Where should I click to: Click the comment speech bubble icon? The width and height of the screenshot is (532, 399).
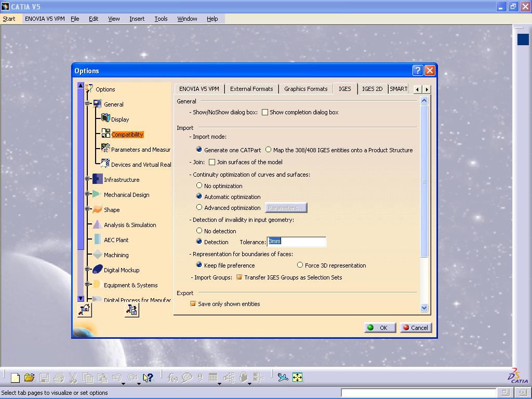187,378
